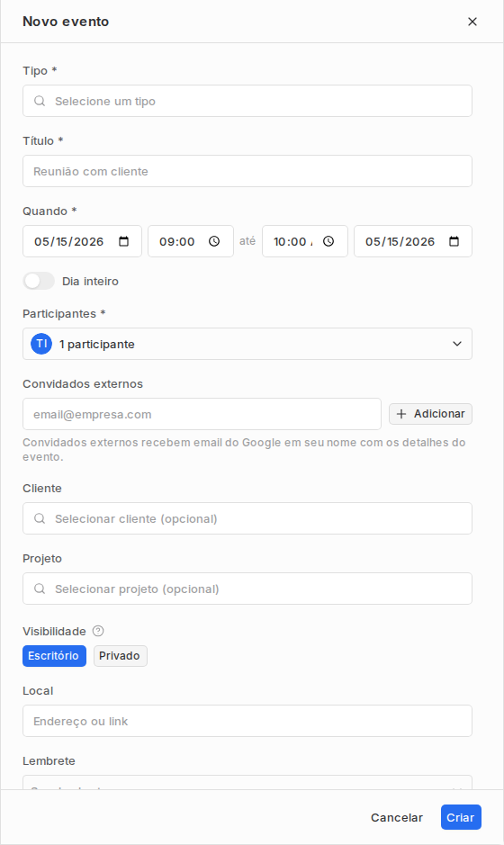Open the end date calendar picker icon
The width and height of the screenshot is (504, 845).
tap(454, 241)
